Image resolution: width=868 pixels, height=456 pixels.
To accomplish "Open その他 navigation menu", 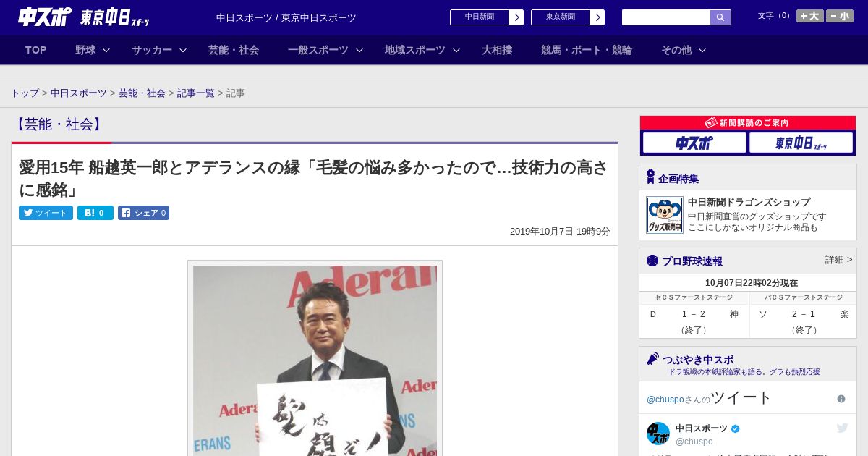I will [676, 50].
